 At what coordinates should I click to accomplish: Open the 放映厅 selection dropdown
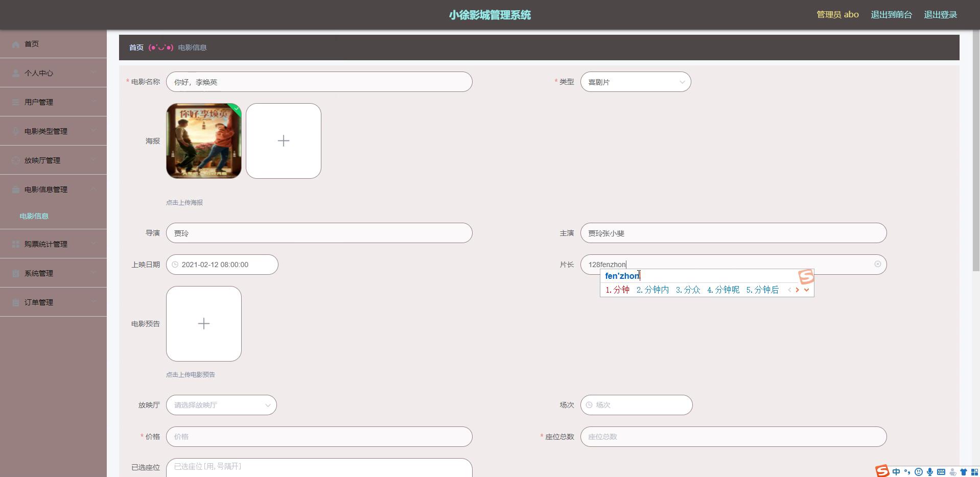221,405
